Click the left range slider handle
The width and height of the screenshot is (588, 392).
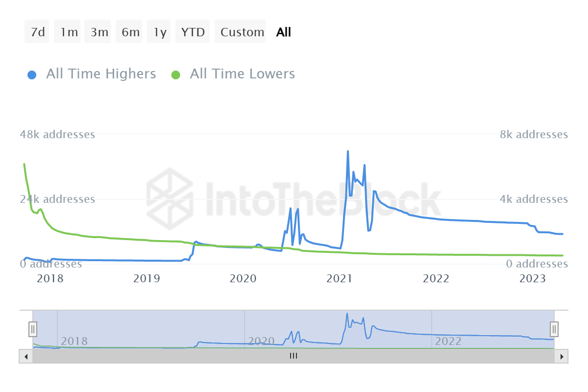32,329
